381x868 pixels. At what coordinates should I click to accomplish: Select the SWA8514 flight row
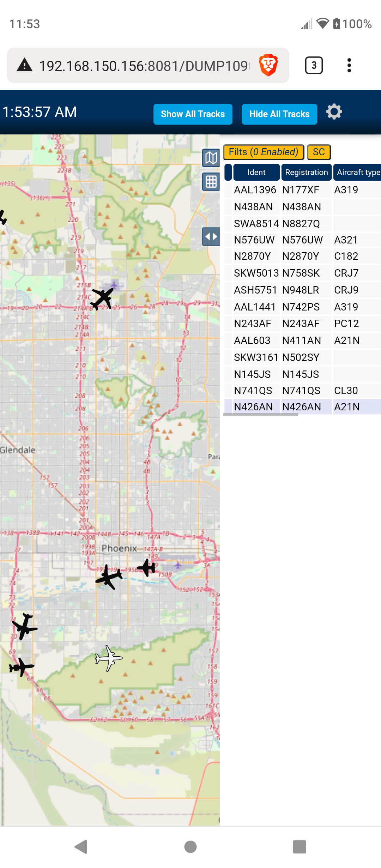303,224
